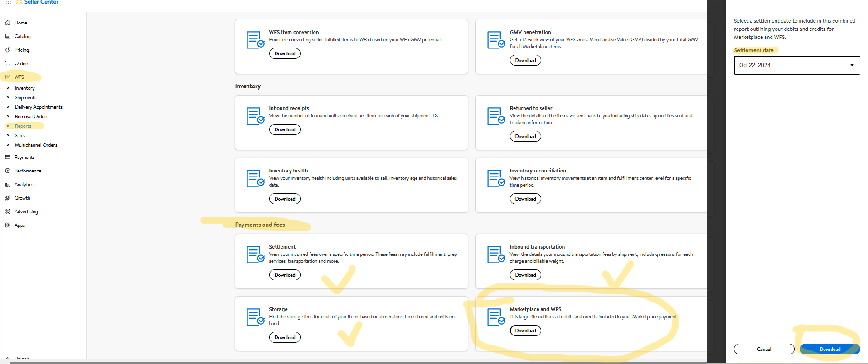The image size is (868, 364).
Task: Click the Advertising target icon
Action: pos(8,211)
